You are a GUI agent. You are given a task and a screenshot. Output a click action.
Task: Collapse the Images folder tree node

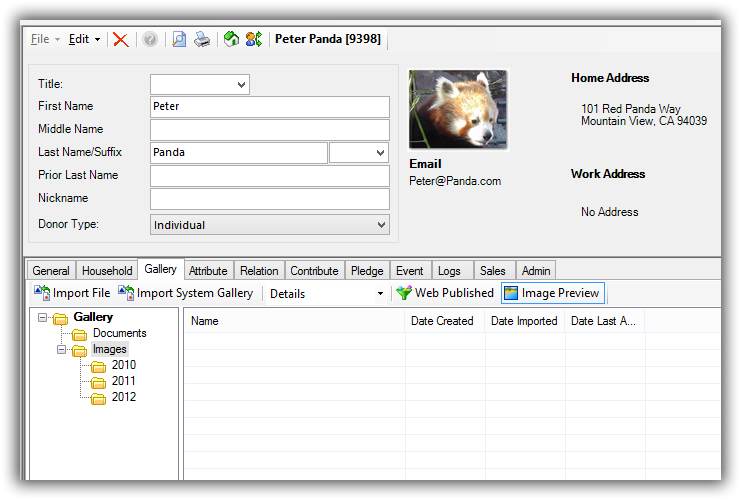[x=62, y=350]
